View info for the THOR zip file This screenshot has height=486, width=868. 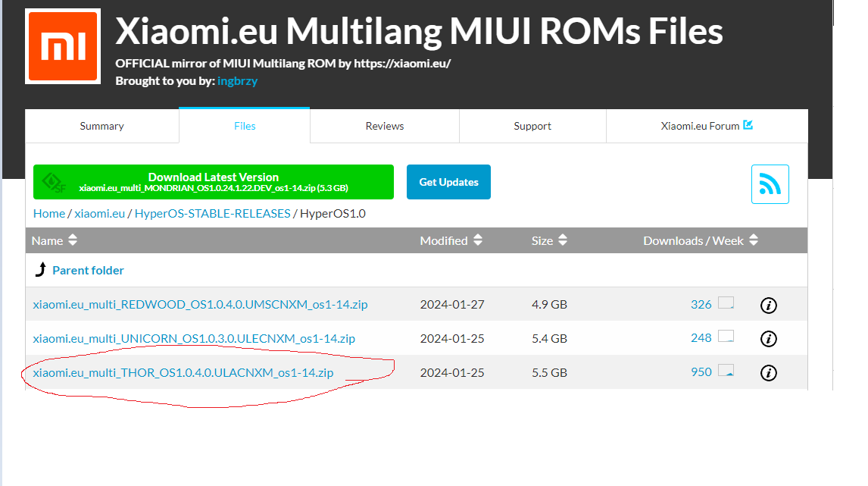(x=768, y=373)
